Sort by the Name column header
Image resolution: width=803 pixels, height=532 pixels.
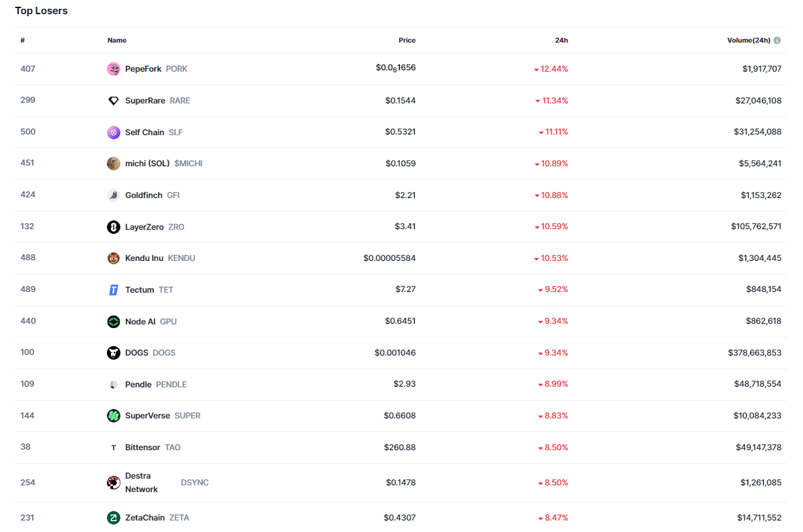click(117, 41)
